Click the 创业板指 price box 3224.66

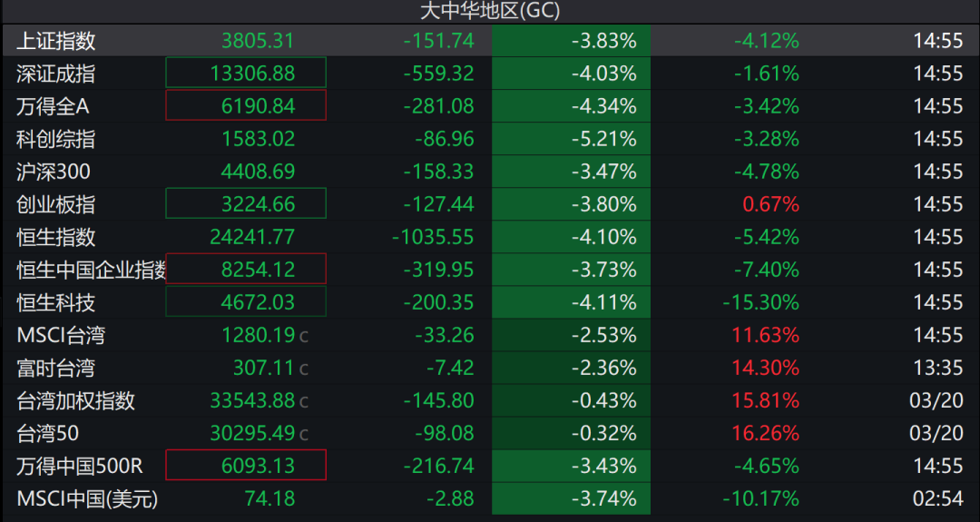(246, 204)
